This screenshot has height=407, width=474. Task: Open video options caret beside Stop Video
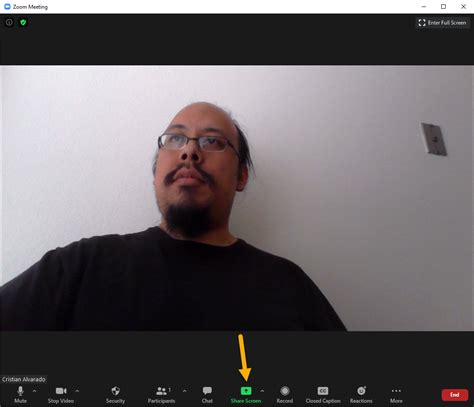coord(77,391)
